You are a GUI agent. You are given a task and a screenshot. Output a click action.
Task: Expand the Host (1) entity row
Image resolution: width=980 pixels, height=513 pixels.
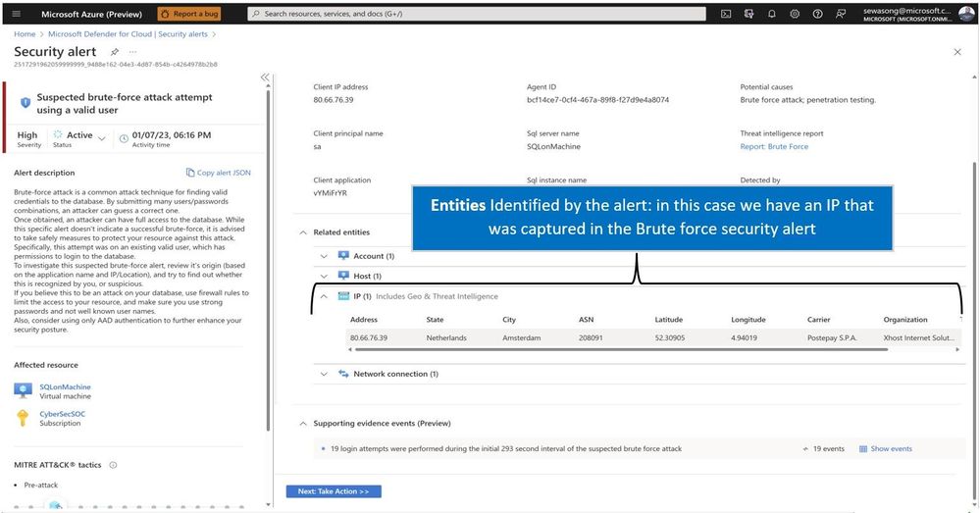pos(324,277)
